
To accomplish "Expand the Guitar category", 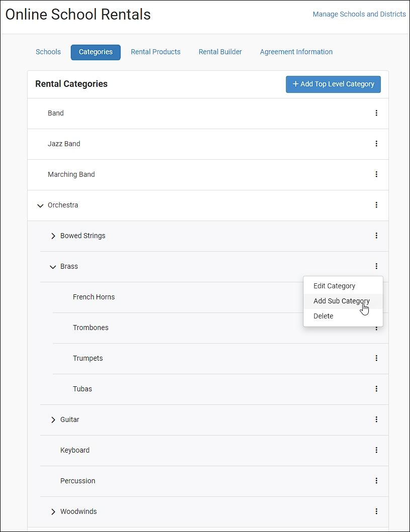I will click(x=53, y=419).
